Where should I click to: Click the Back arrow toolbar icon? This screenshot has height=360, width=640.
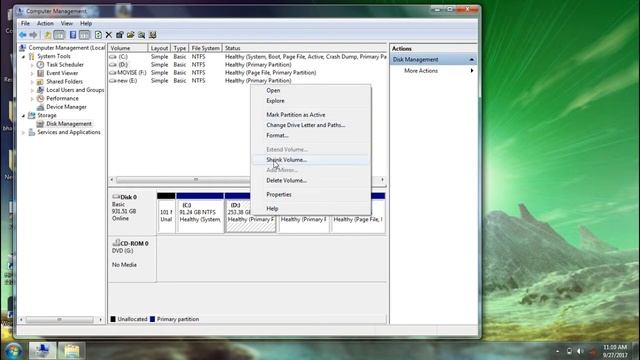coord(23,35)
